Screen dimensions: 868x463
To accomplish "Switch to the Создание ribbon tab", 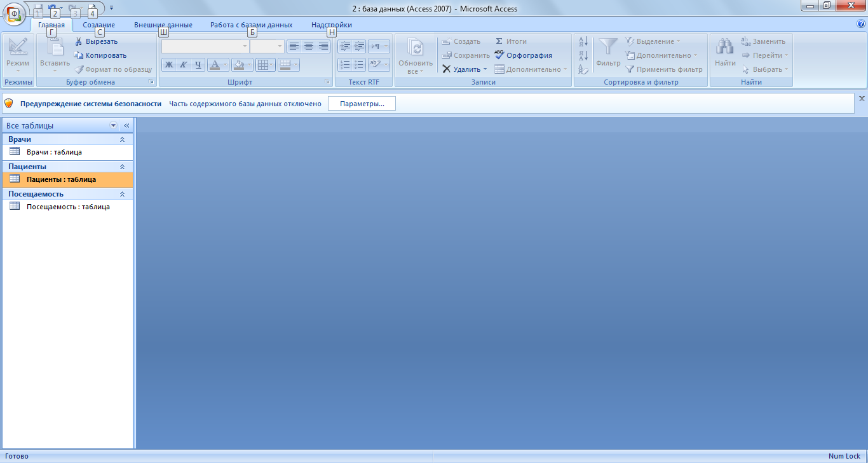I will (98, 25).
